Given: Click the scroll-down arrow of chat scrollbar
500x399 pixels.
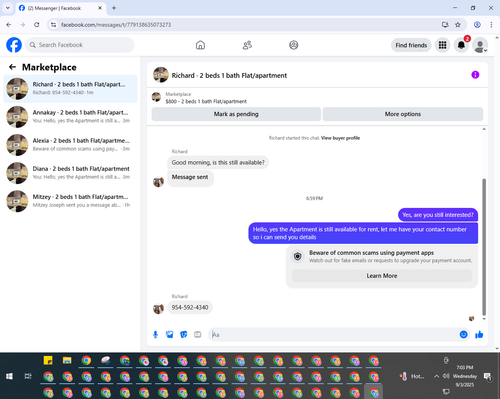Looking at the screenshot, I should 484,319.
